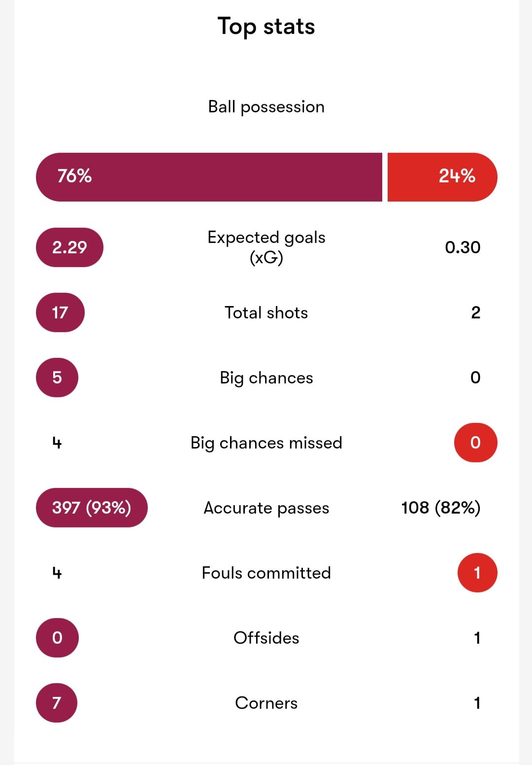This screenshot has width=532, height=765.
Task: Tap the red 0 big chances missed badge
Action: [x=475, y=443]
